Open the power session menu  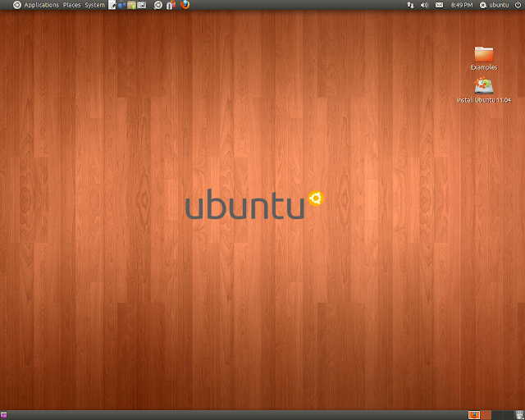tap(518, 5)
